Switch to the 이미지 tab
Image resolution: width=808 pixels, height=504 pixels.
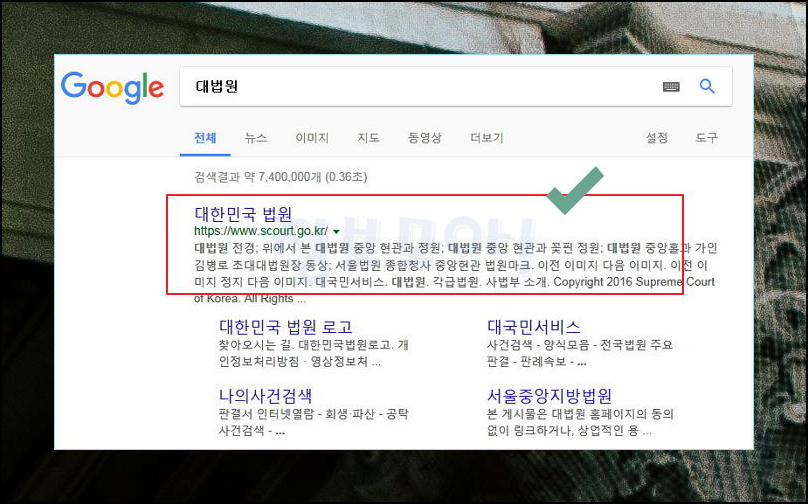pos(312,138)
